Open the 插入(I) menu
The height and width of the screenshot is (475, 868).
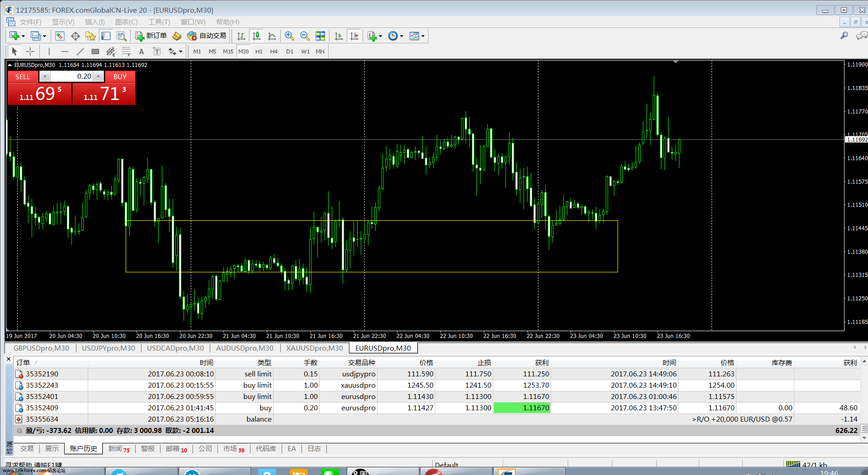point(95,22)
